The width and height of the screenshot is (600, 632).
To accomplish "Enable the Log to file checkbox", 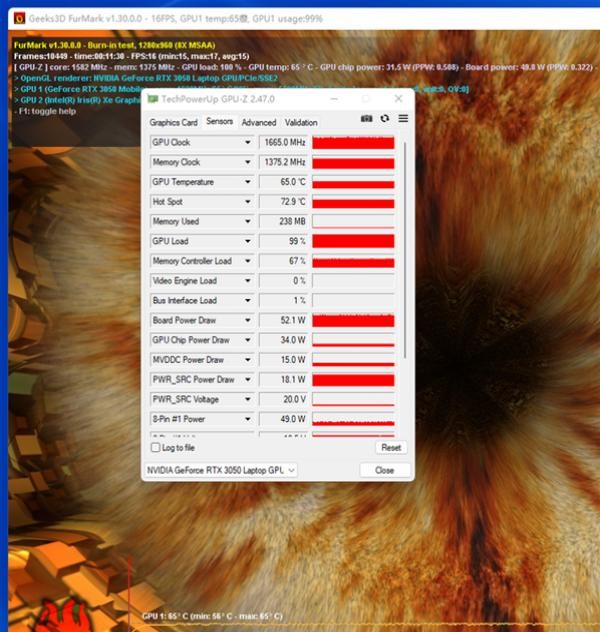I will click(x=154, y=448).
